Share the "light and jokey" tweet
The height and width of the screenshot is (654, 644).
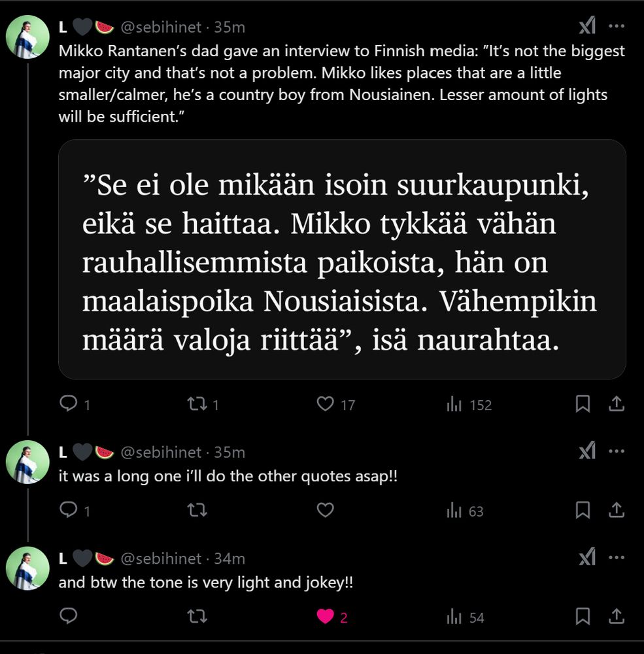[x=616, y=617]
